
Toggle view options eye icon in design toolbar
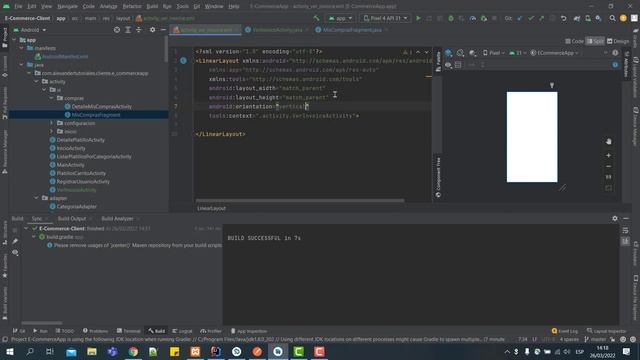click(x=449, y=65)
